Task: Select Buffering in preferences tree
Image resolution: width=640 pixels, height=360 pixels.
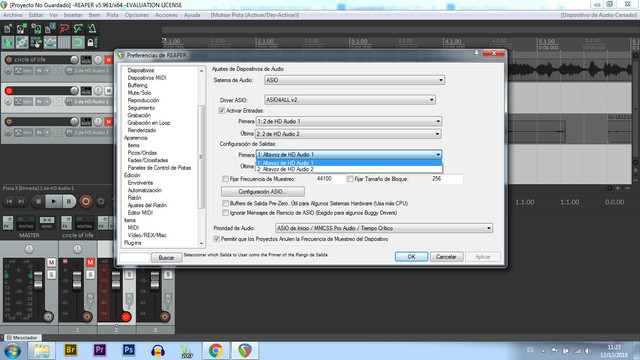Action: click(138, 85)
